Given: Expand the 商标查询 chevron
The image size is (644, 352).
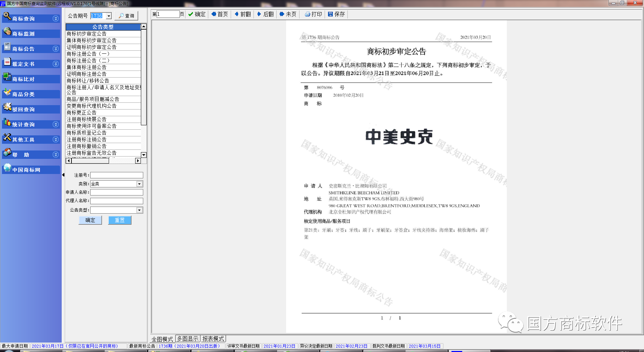Looking at the screenshot, I should click(x=56, y=18).
